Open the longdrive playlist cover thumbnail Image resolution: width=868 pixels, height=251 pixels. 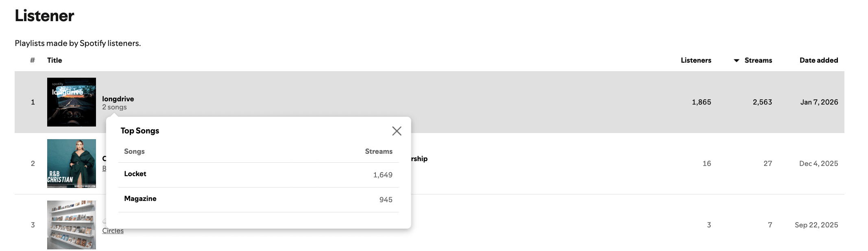click(x=72, y=102)
